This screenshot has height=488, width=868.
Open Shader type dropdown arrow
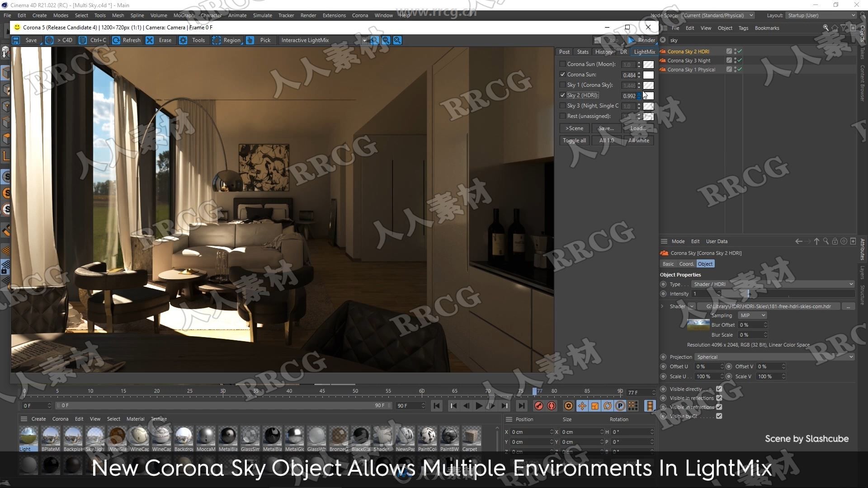click(x=692, y=306)
